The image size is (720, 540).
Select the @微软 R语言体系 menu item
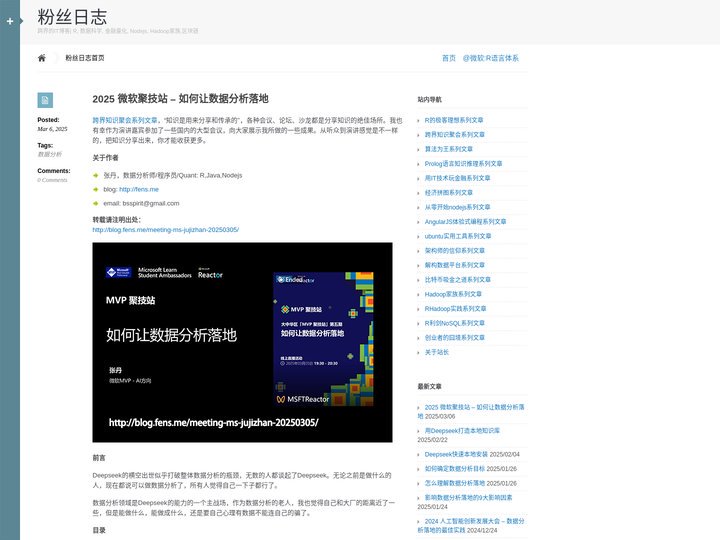(490, 58)
